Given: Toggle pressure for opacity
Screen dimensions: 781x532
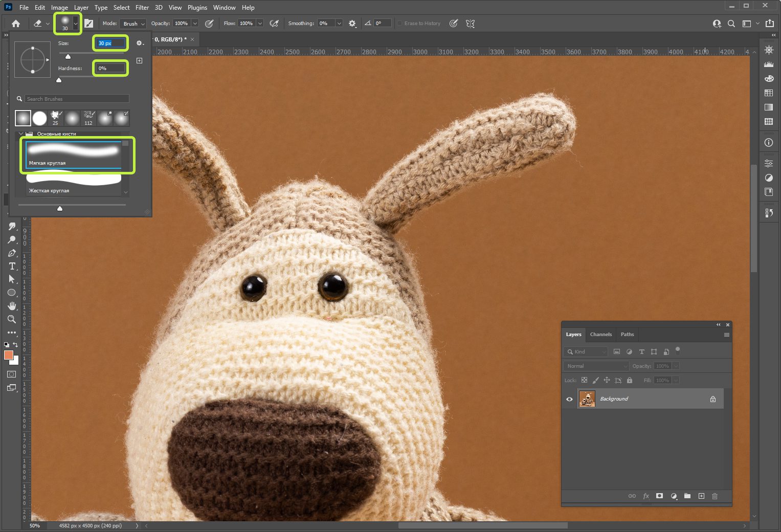Looking at the screenshot, I should click(209, 24).
